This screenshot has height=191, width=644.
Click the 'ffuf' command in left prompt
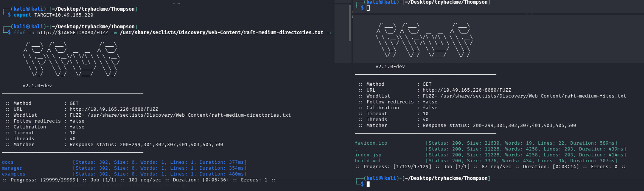click(x=19, y=33)
